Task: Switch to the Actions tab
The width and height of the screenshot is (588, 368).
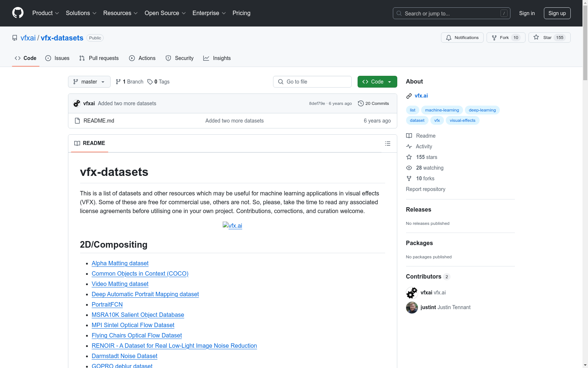Action: (142, 58)
